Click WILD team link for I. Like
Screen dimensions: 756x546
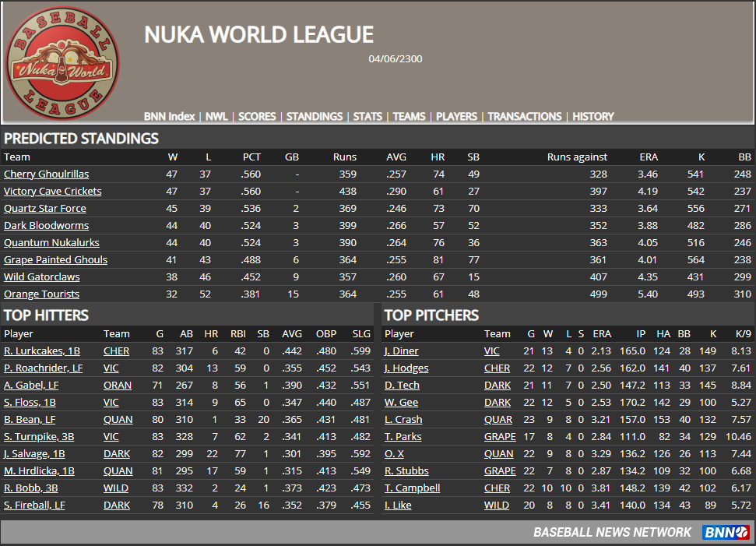tap(497, 505)
